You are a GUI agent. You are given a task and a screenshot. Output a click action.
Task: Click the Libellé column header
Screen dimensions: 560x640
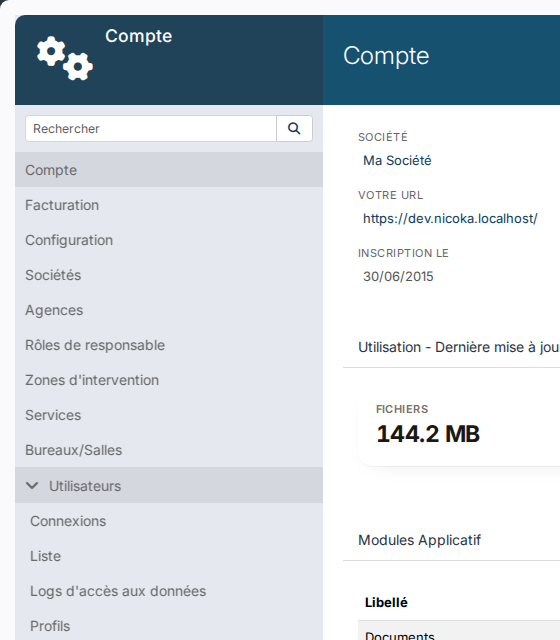[x=386, y=602]
